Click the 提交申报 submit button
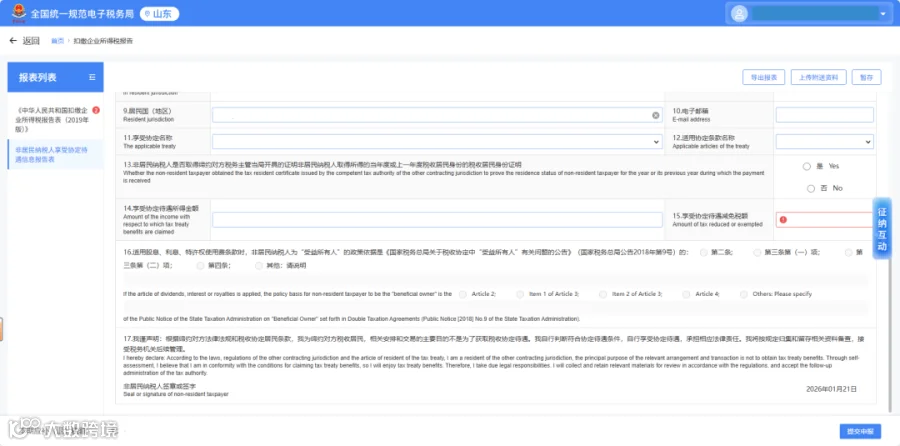Viewport: 900px width, 446px height. pos(860,432)
